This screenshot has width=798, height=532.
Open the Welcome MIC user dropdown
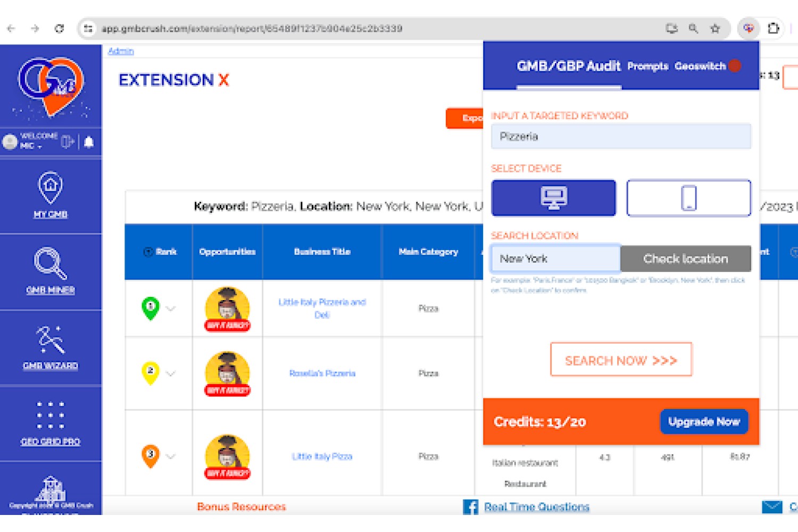pyautogui.click(x=39, y=141)
